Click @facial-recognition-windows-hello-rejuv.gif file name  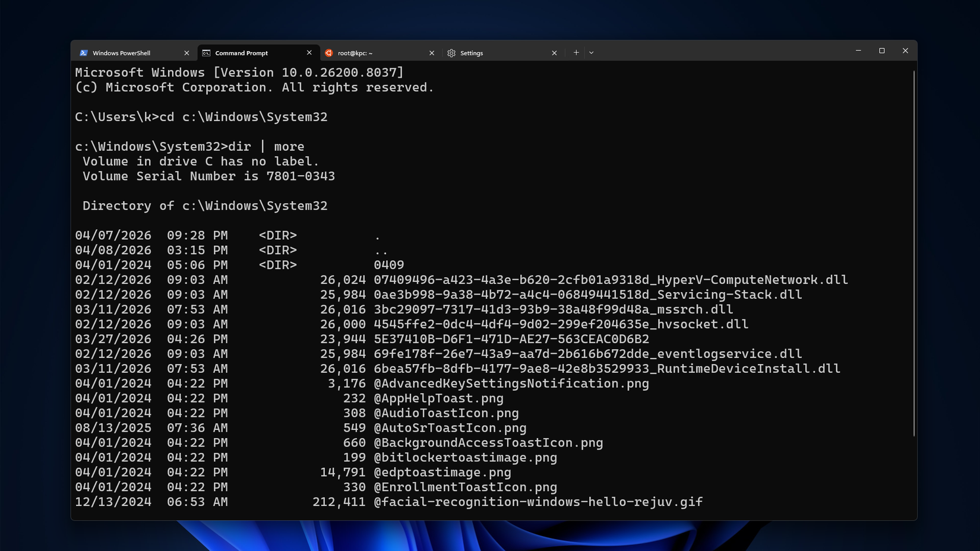[x=538, y=502]
